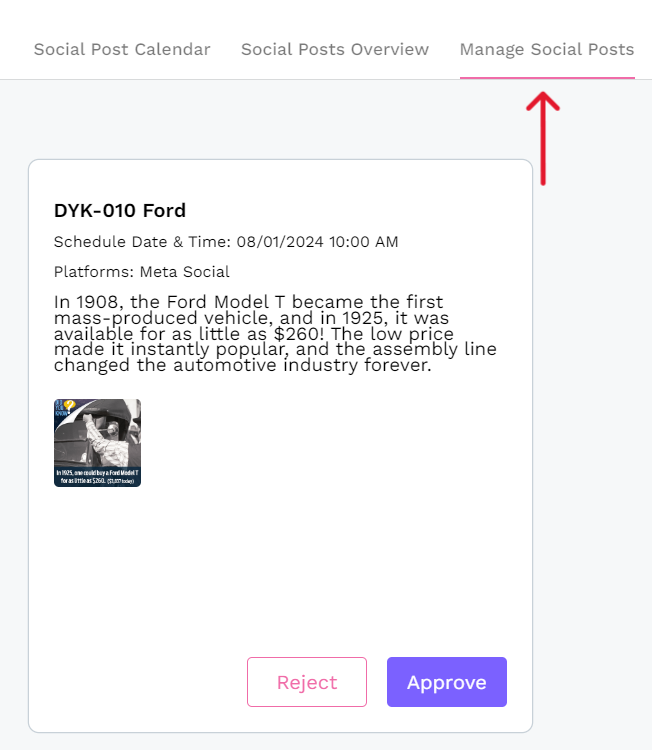
Task: Click the red upward arrow annotation
Action: (x=542, y=137)
